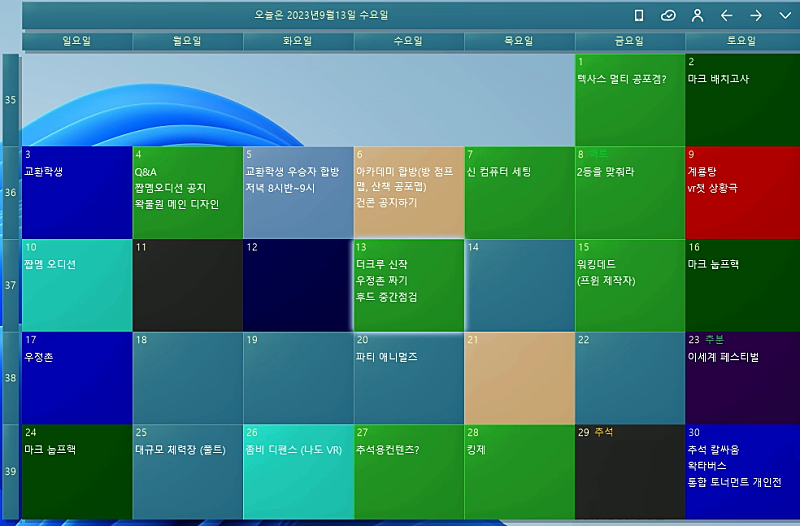Screen dimensions: 800x526
Task: Select the 일요일 column header
Action: coord(77,41)
